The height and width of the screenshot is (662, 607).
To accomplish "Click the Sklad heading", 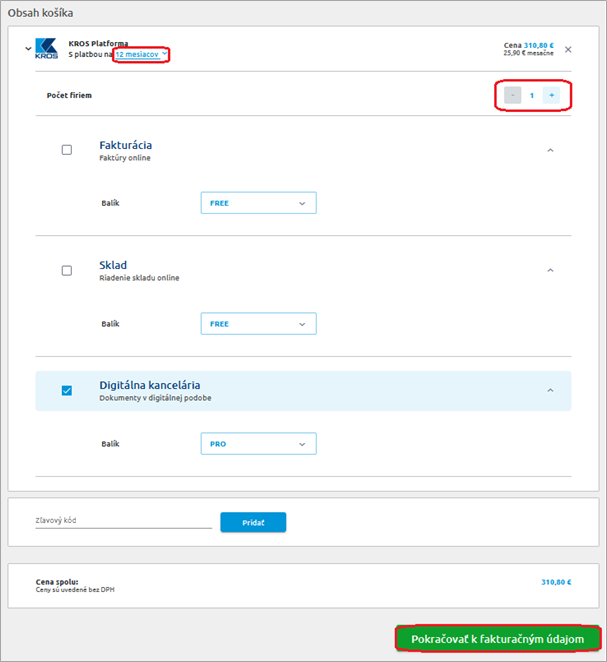I will tap(113, 265).
